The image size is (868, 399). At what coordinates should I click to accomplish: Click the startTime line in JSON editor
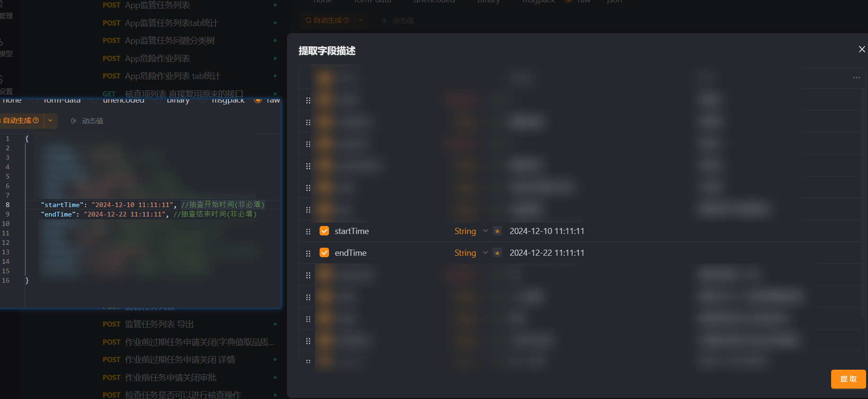click(152, 205)
